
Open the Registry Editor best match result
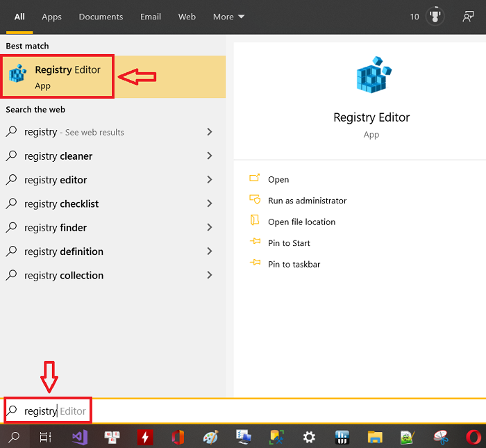click(112, 77)
